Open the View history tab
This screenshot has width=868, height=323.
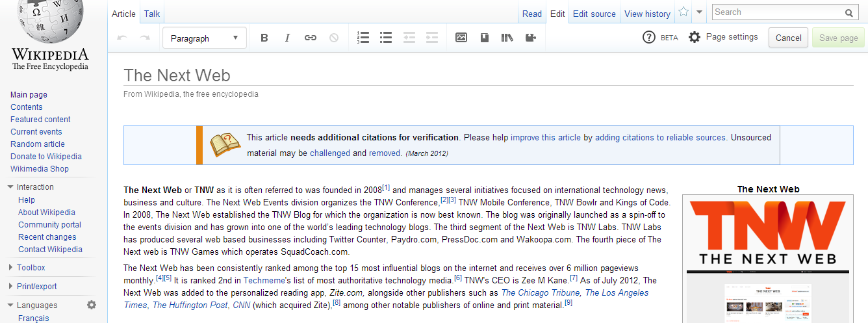(647, 14)
